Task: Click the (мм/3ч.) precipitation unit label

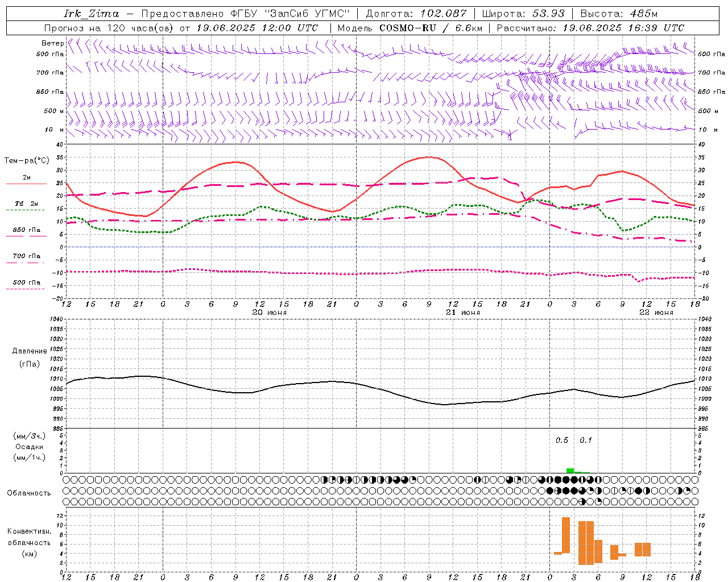Action: click(x=30, y=436)
